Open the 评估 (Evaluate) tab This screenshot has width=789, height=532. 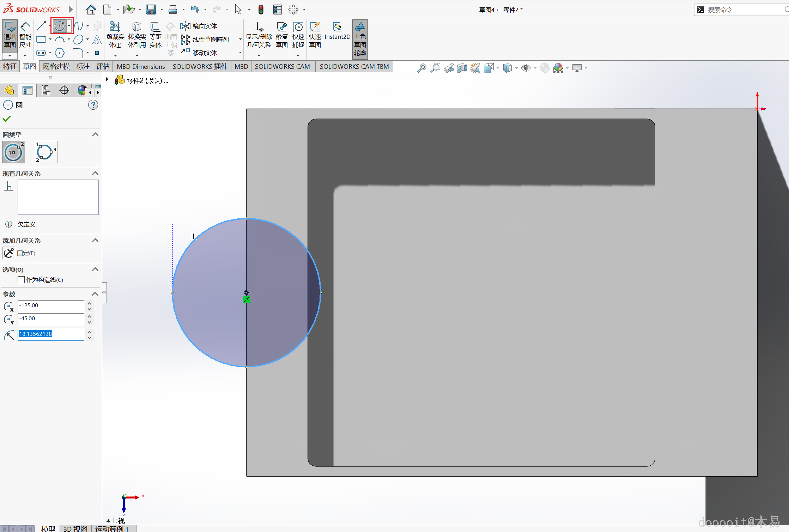point(103,67)
